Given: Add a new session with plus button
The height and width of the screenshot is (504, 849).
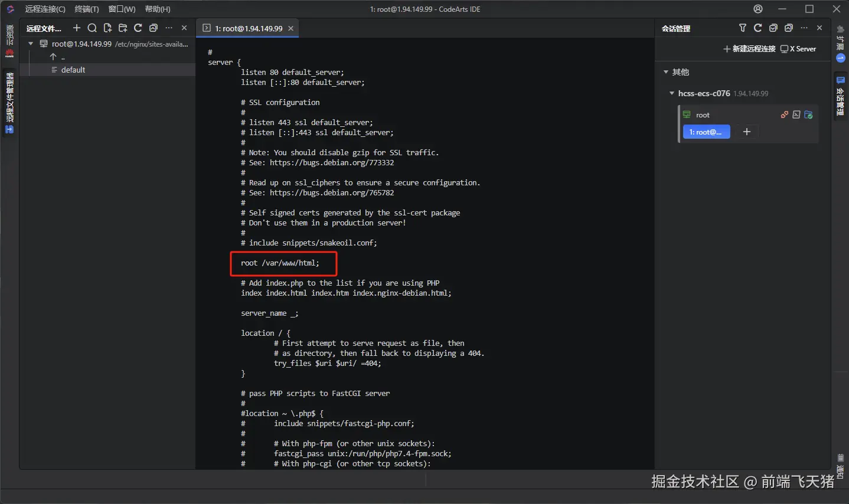Looking at the screenshot, I should point(746,132).
